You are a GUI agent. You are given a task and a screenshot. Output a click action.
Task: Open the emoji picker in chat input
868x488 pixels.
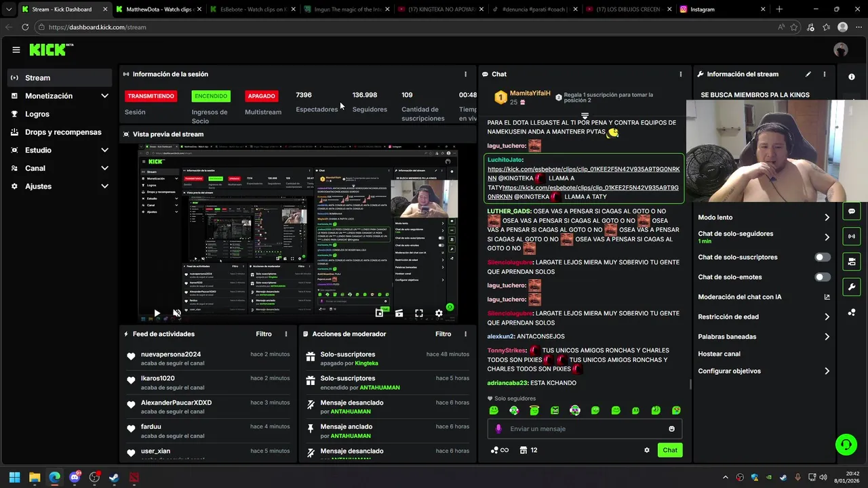point(672,428)
